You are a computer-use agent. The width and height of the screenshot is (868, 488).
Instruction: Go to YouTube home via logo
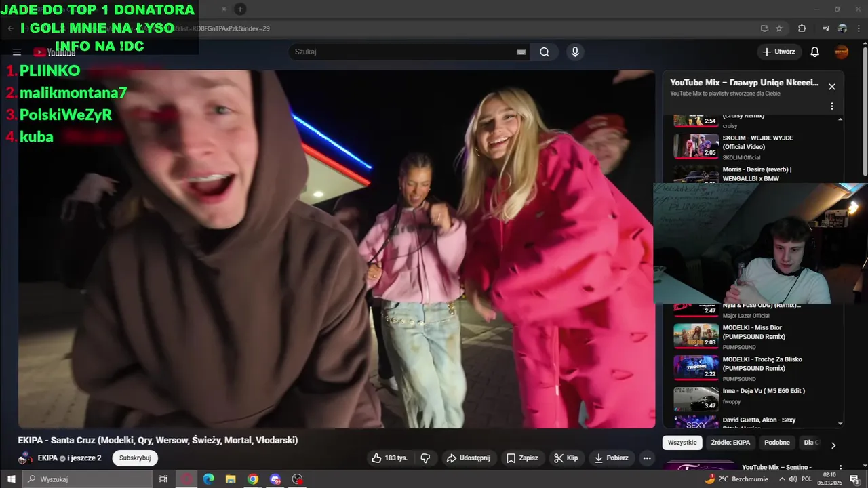point(54,52)
